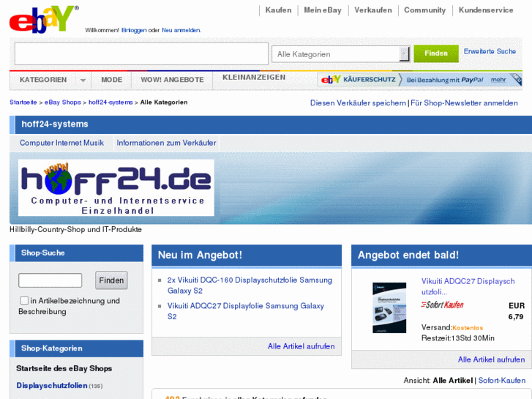Select the KATEGORIEN tab

[x=43, y=80]
